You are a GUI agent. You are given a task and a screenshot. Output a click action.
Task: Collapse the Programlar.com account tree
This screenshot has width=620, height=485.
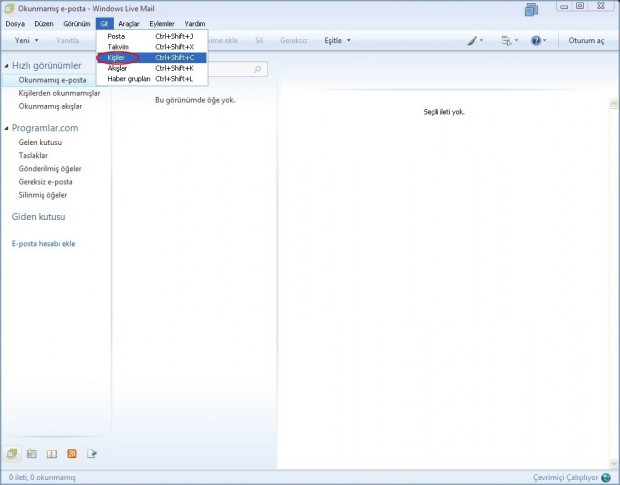6,128
